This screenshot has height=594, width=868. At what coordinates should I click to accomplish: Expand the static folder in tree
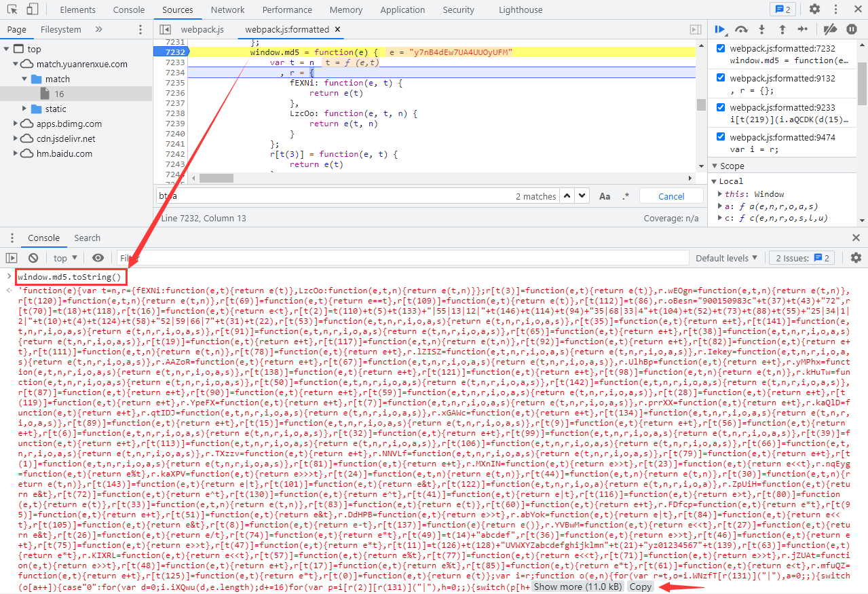[25, 109]
